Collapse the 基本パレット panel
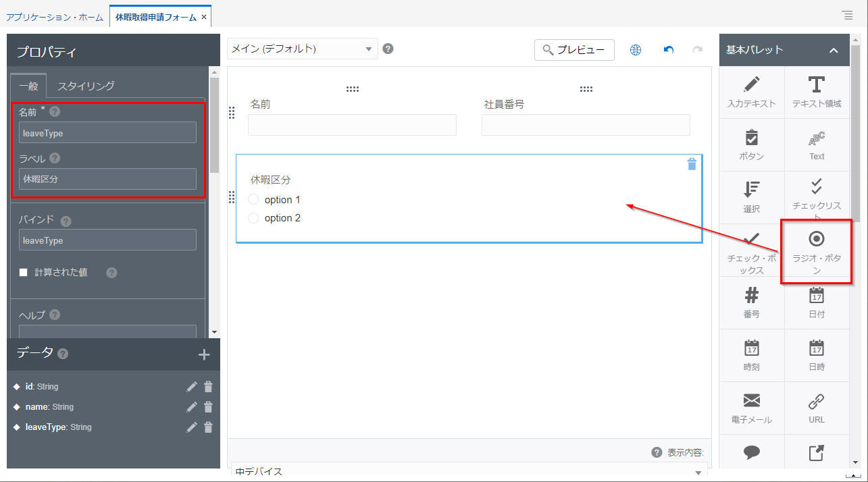The height and width of the screenshot is (482, 868). [x=834, y=50]
